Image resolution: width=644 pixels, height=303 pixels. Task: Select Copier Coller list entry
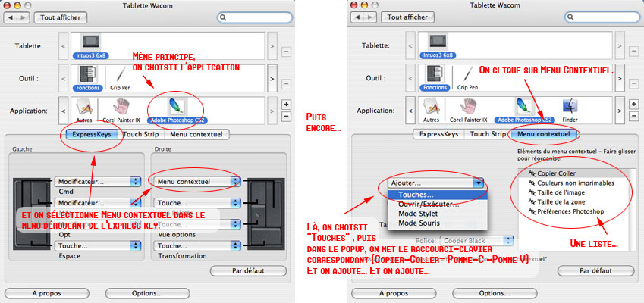coord(573,173)
